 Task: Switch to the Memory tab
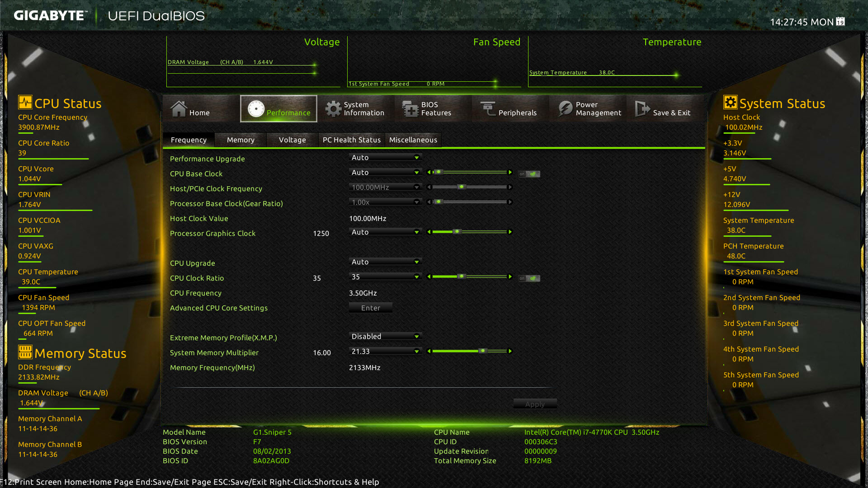pyautogui.click(x=241, y=140)
